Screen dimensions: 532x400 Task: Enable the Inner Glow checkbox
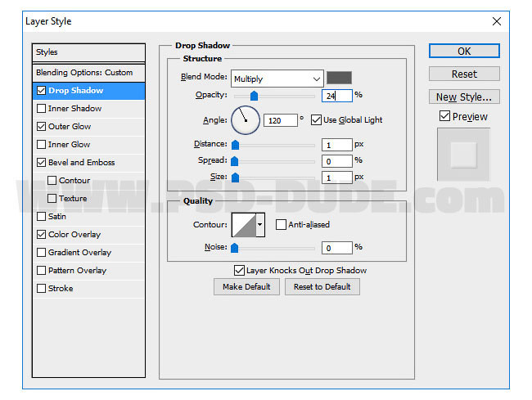pyautogui.click(x=41, y=145)
